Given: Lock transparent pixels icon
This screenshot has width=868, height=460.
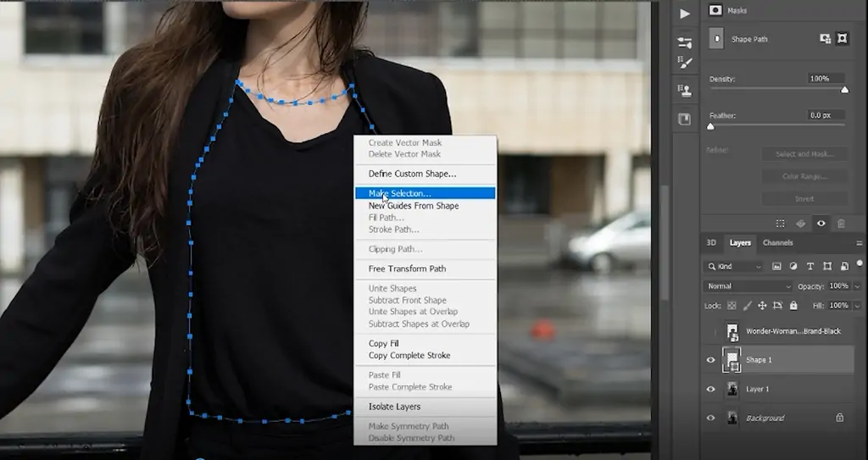Looking at the screenshot, I should 732,306.
